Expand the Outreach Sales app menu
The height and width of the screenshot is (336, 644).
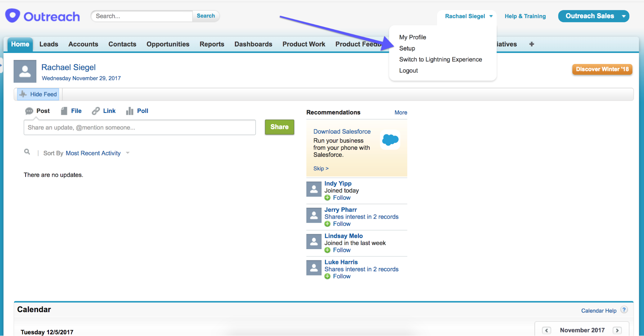[x=624, y=16]
